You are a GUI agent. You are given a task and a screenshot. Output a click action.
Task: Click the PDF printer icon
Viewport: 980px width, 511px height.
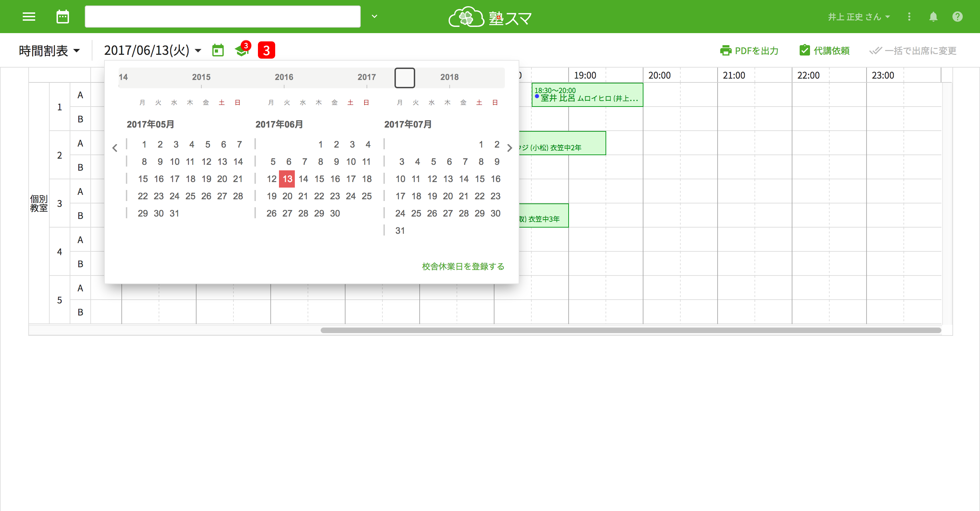click(726, 50)
